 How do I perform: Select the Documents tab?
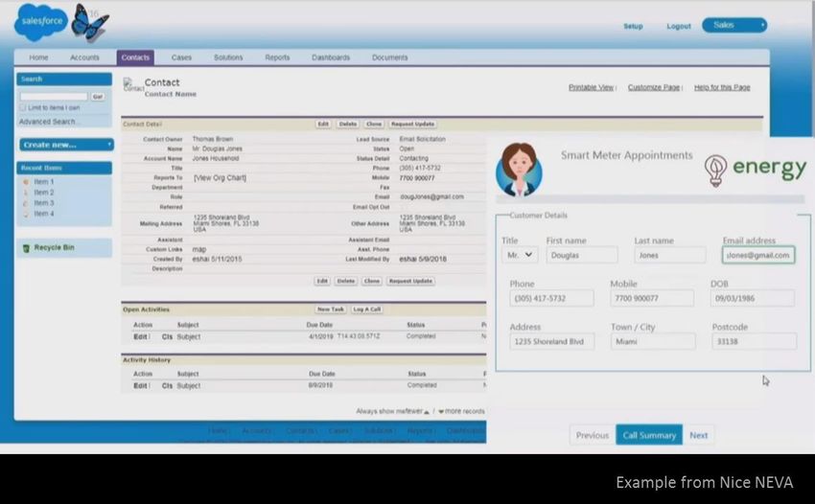pyautogui.click(x=390, y=57)
